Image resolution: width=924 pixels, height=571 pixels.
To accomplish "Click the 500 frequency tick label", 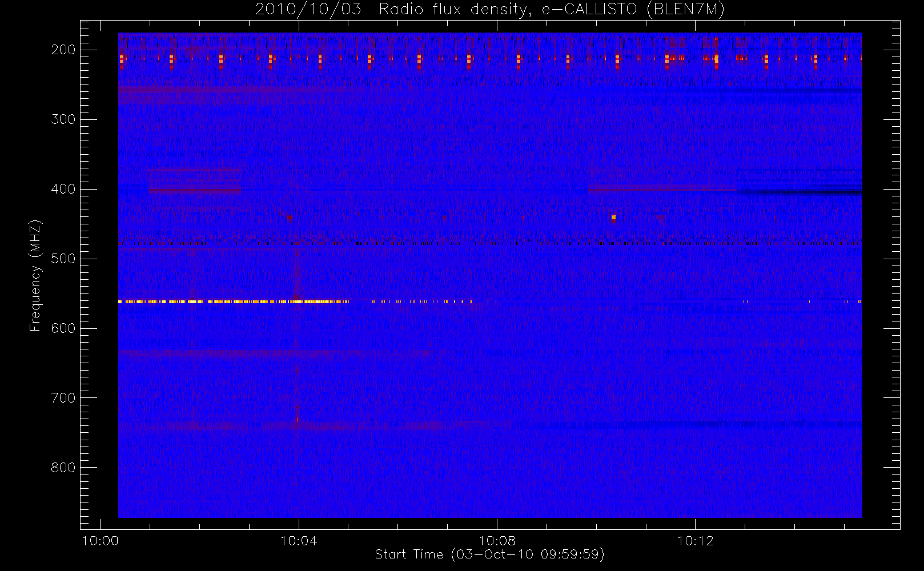I will tap(63, 259).
